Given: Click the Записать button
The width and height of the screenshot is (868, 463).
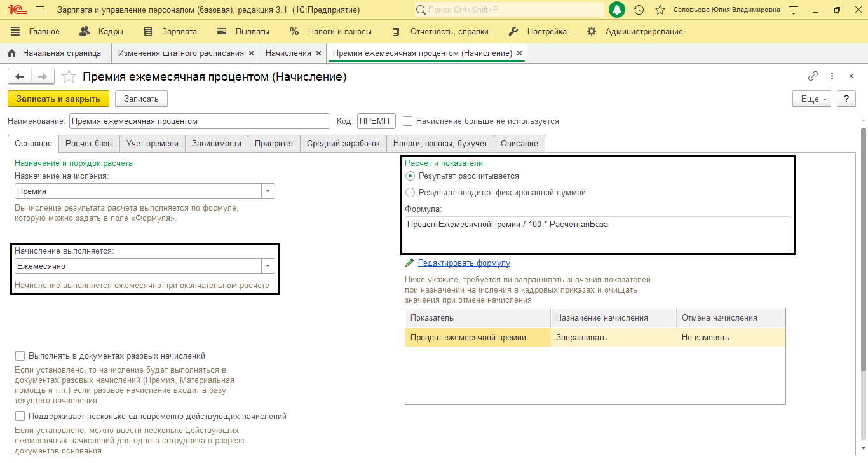Looking at the screenshot, I should 141,99.
